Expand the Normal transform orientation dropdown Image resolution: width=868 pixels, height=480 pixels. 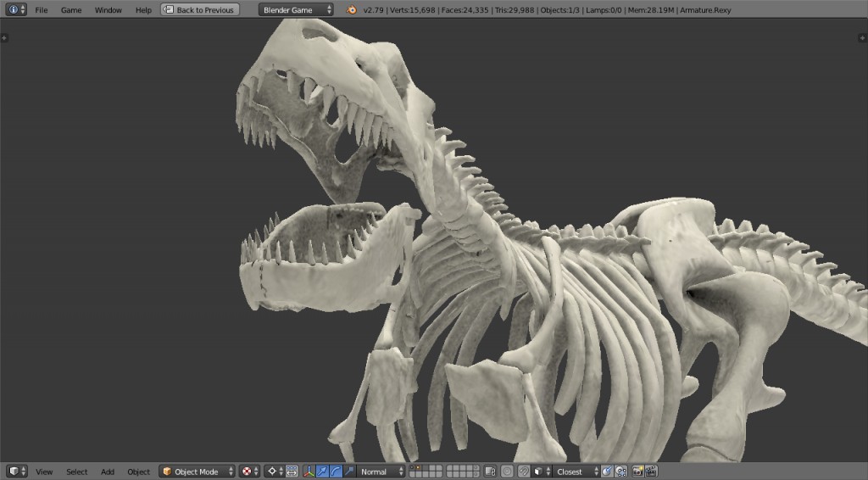(381, 472)
